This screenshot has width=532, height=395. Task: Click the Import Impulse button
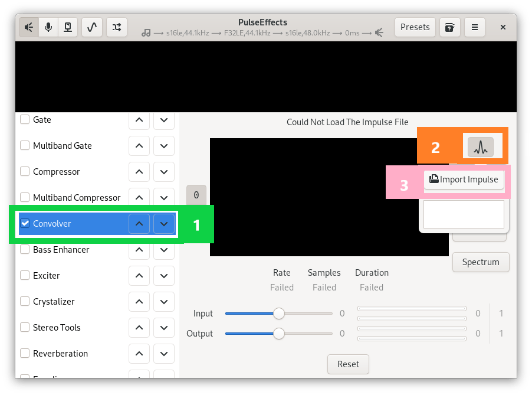pos(464,179)
